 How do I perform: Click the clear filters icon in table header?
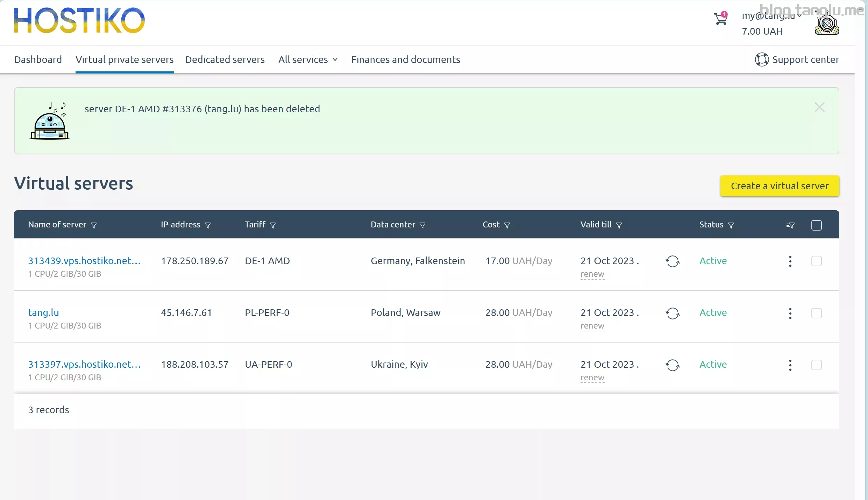click(x=790, y=225)
